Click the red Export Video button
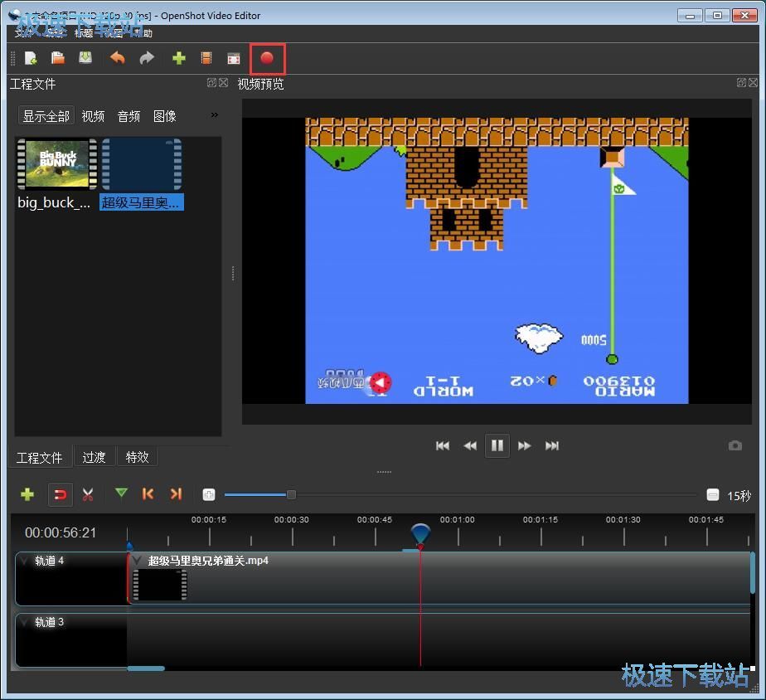The width and height of the screenshot is (766, 700). point(267,58)
